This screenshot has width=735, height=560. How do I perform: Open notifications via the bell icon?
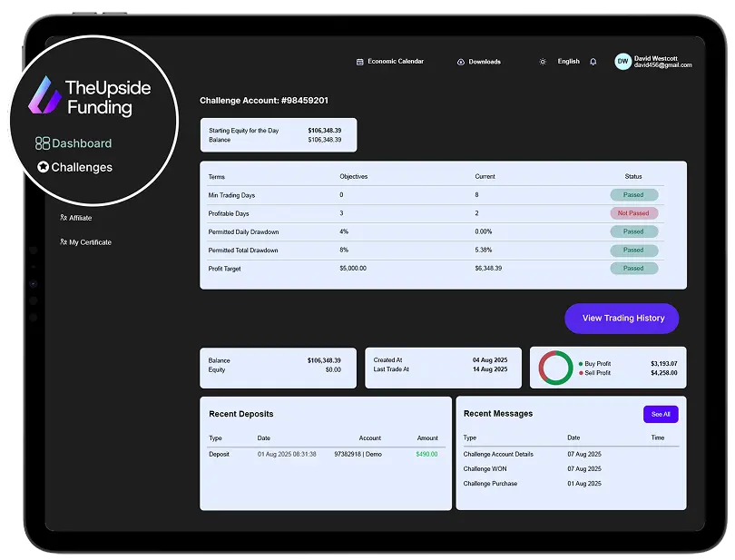[593, 62]
